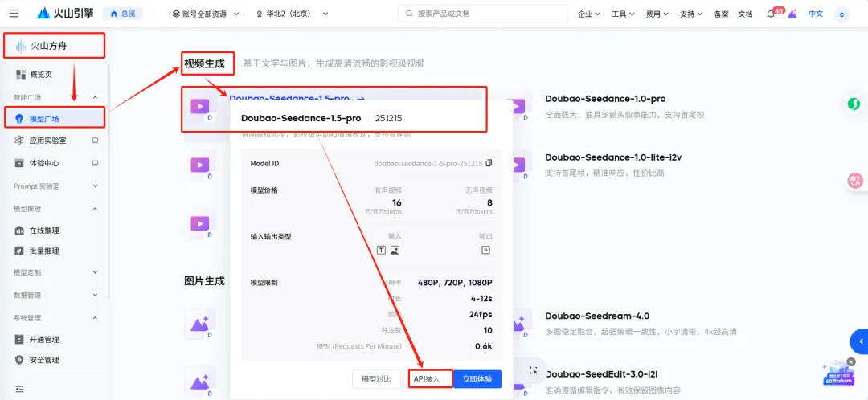Close the 50万tokens promo banner

851,361
